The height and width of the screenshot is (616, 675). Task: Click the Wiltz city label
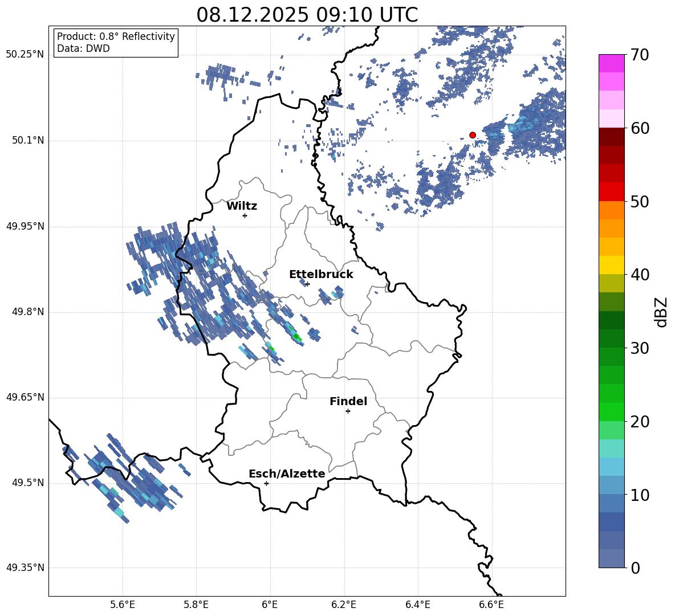[x=242, y=206]
